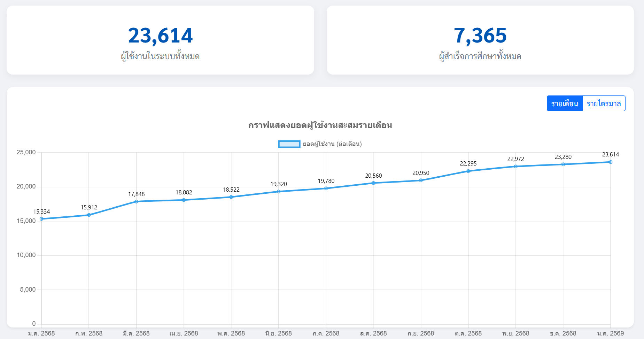Image resolution: width=644 pixels, height=339 pixels.
Task: Switch to the รายไตรมาส quarterly view
Action: point(604,103)
